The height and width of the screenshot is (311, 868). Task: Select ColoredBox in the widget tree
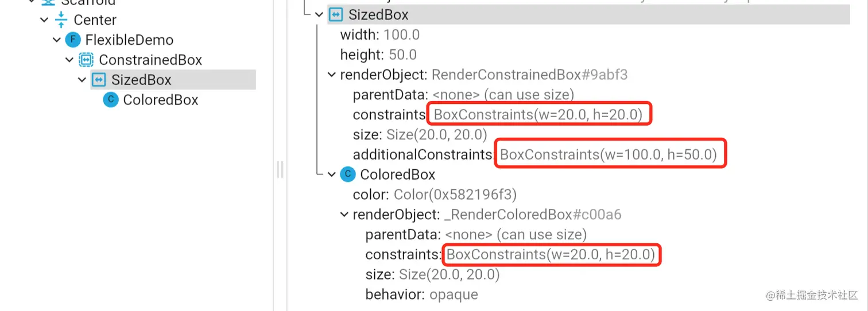(x=161, y=100)
